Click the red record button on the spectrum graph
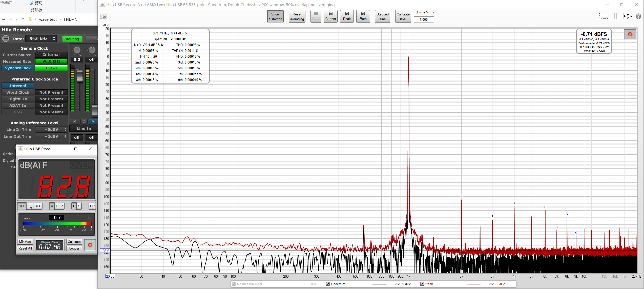The image size is (644, 289). (x=630, y=34)
